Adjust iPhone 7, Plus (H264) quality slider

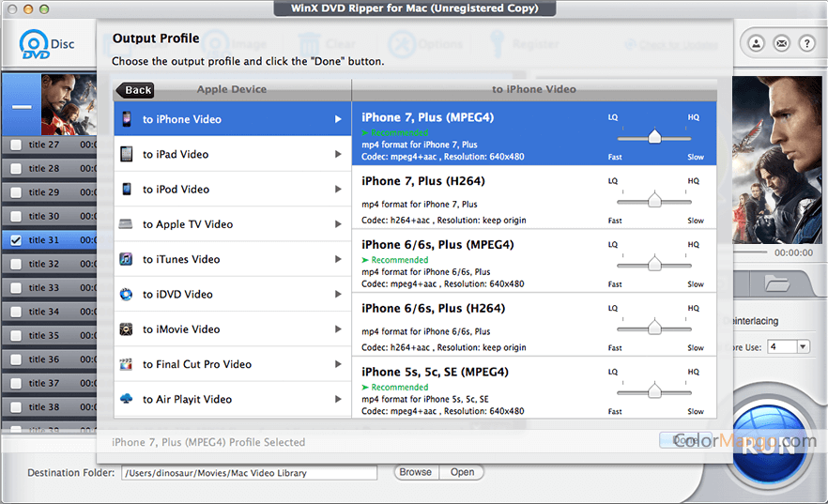(654, 200)
